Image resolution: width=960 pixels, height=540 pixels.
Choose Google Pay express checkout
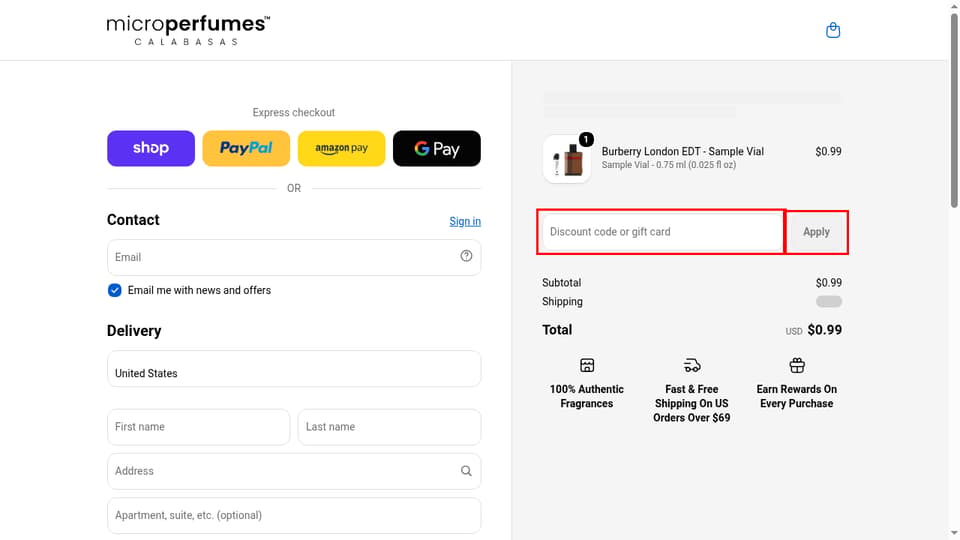(x=437, y=148)
